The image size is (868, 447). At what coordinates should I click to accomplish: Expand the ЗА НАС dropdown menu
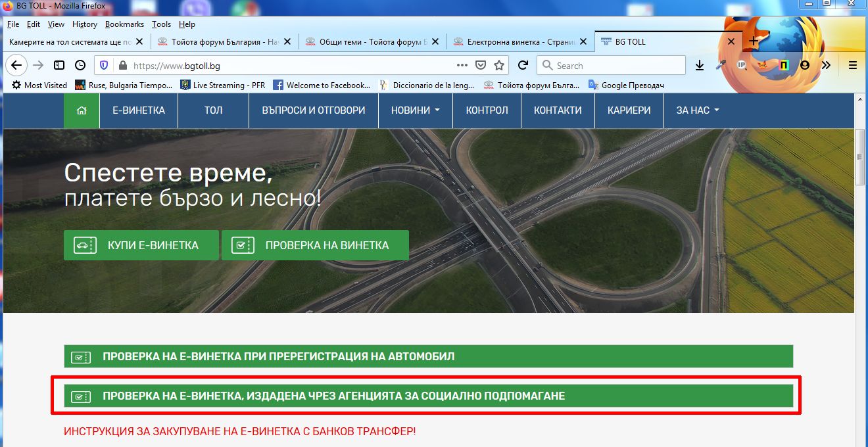click(697, 110)
